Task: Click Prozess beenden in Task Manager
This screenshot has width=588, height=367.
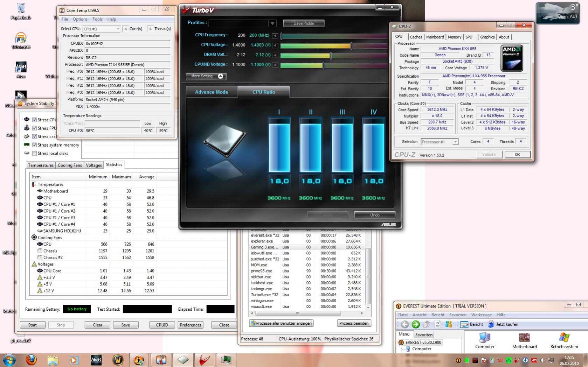Action: pyautogui.click(x=354, y=323)
